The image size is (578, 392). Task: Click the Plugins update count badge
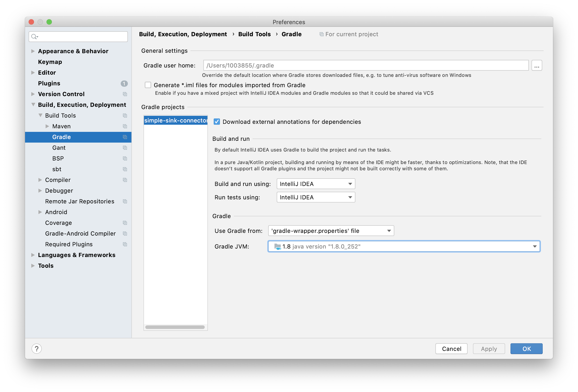[x=124, y=84]
